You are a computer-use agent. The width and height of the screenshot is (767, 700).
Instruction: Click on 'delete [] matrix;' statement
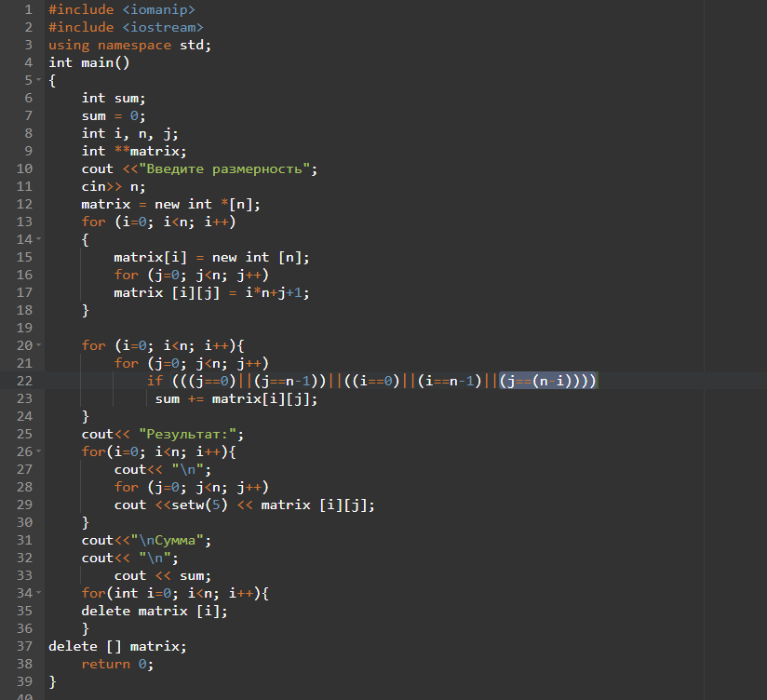pyautogui.click(x=117, y=647)
